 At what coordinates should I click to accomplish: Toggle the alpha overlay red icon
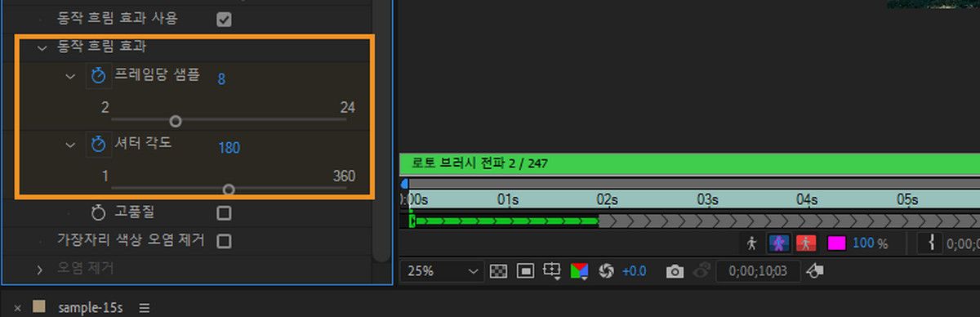pos(806,243)
